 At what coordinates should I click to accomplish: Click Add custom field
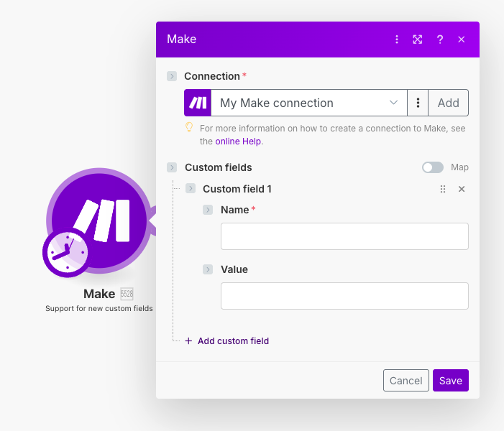227,341
